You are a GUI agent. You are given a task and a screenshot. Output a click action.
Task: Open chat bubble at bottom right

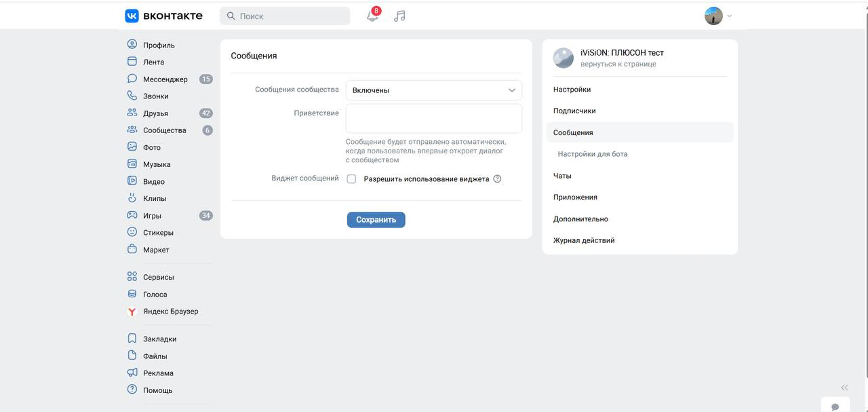click(835, 407)
